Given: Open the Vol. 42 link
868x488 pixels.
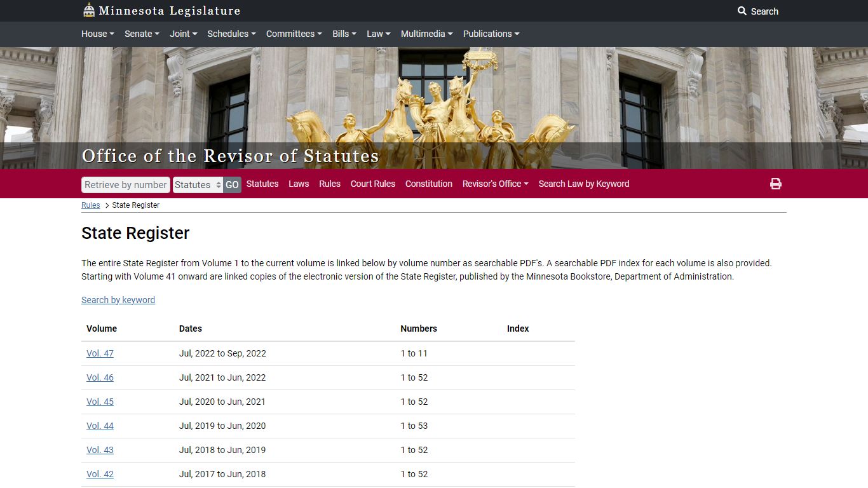Looking at the screenshot, I should pos(100,474).
